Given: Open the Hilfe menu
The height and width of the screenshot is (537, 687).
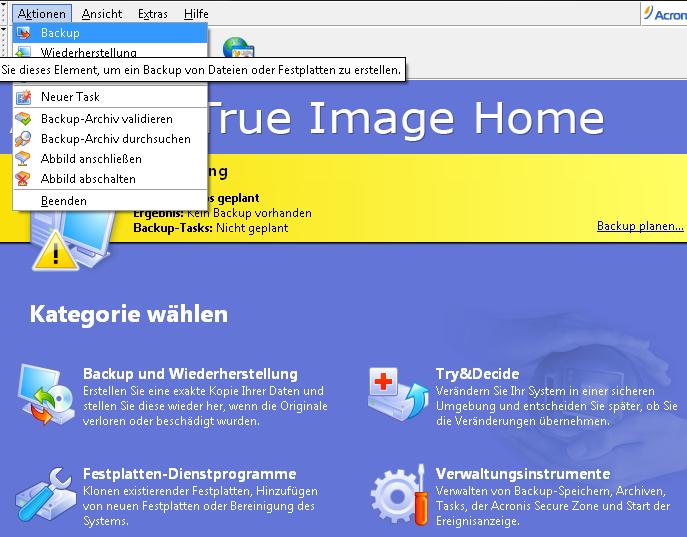Looking at the screenshot, I should click(x=196, y=14).
